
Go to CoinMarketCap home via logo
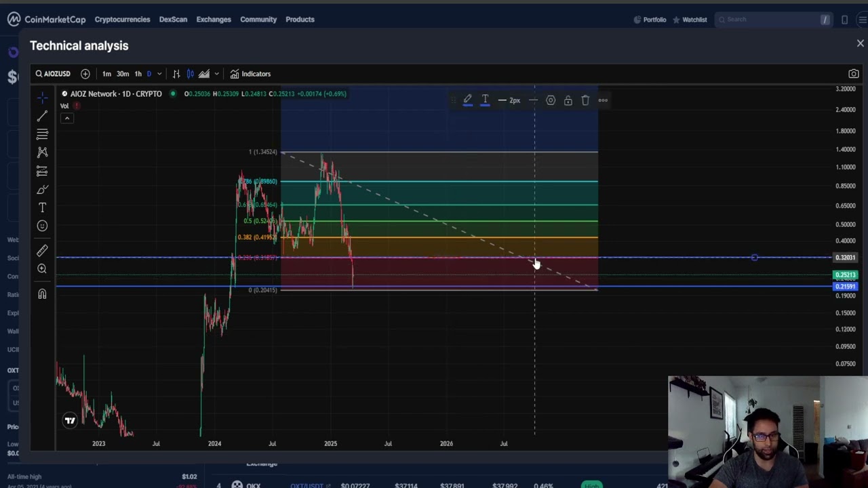[47, 20]
